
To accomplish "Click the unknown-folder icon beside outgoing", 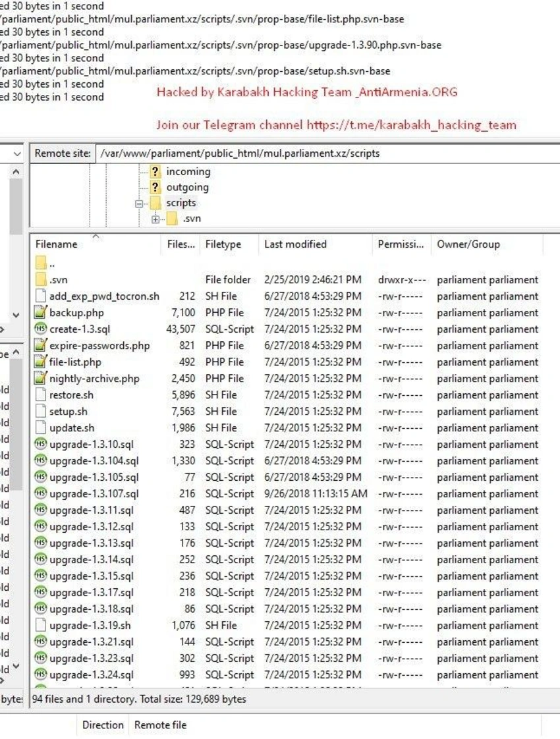I will 155,187.
